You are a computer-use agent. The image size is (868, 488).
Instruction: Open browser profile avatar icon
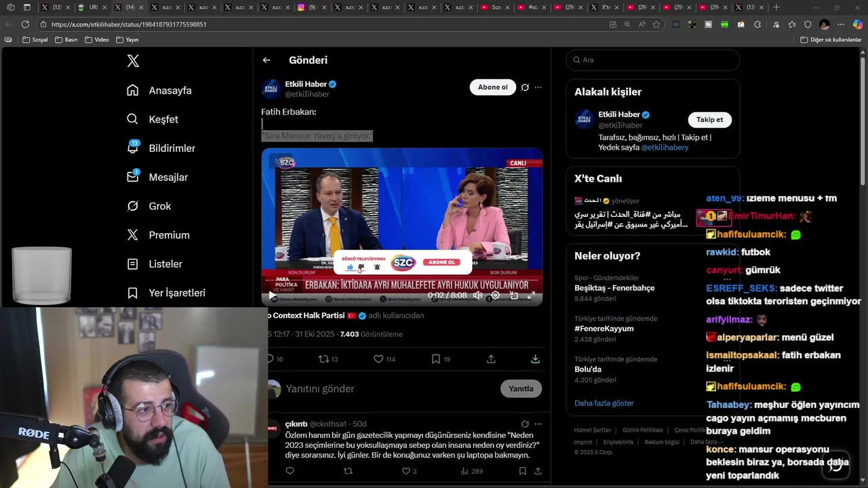[x=825, y=24]
